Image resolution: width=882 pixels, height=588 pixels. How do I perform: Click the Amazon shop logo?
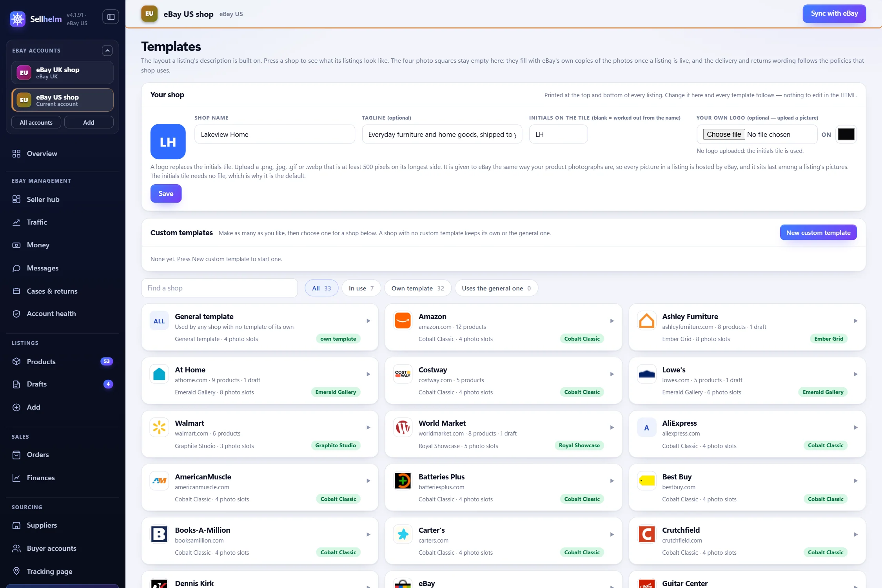(403, 321)
